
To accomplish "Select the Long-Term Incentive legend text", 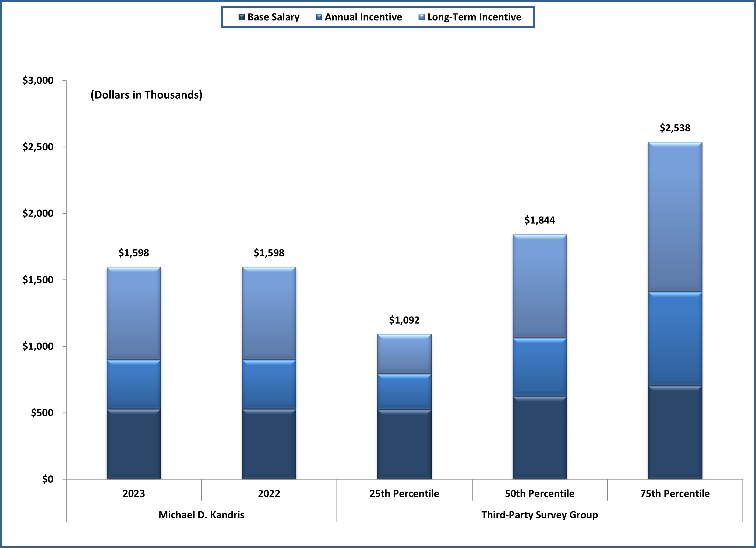I will (474, 17).
